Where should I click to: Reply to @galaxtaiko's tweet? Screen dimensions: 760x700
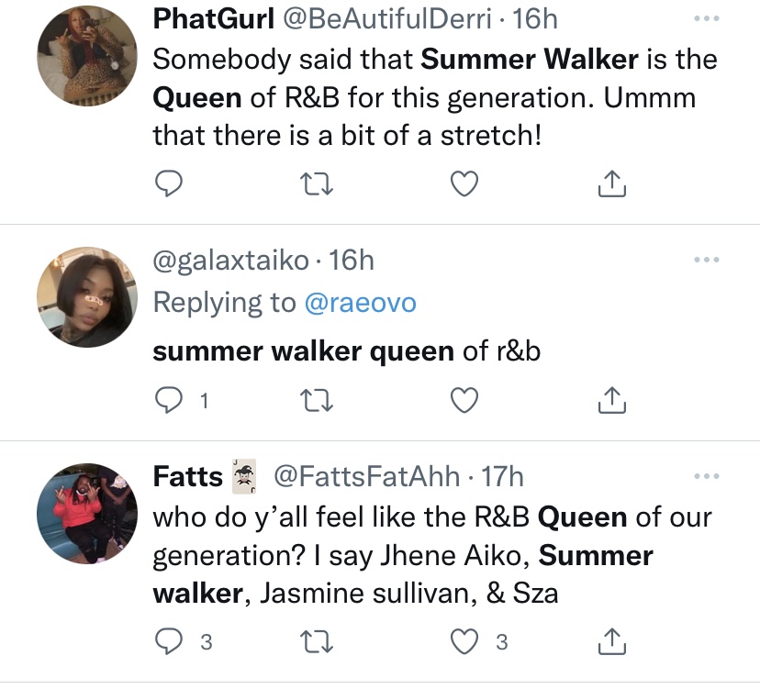click(168, 400)
